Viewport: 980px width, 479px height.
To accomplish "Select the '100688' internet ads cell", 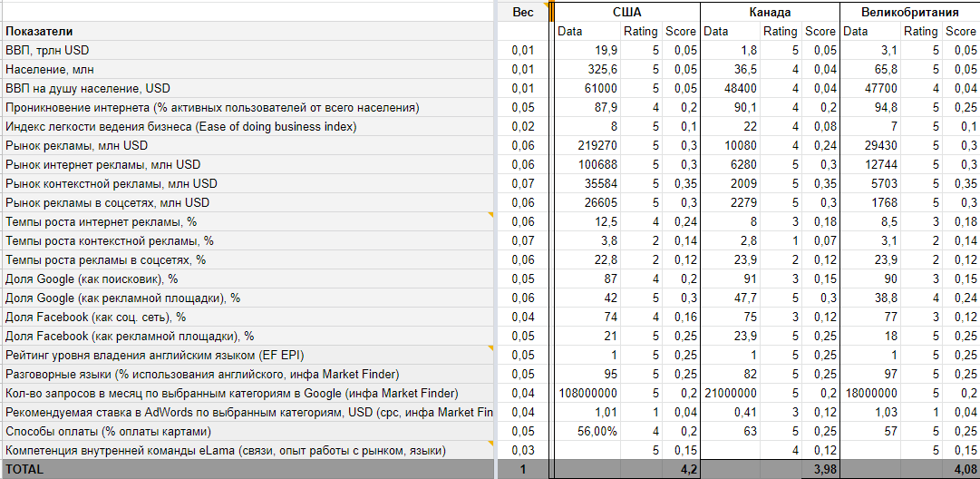I will [x=588, y=164].
